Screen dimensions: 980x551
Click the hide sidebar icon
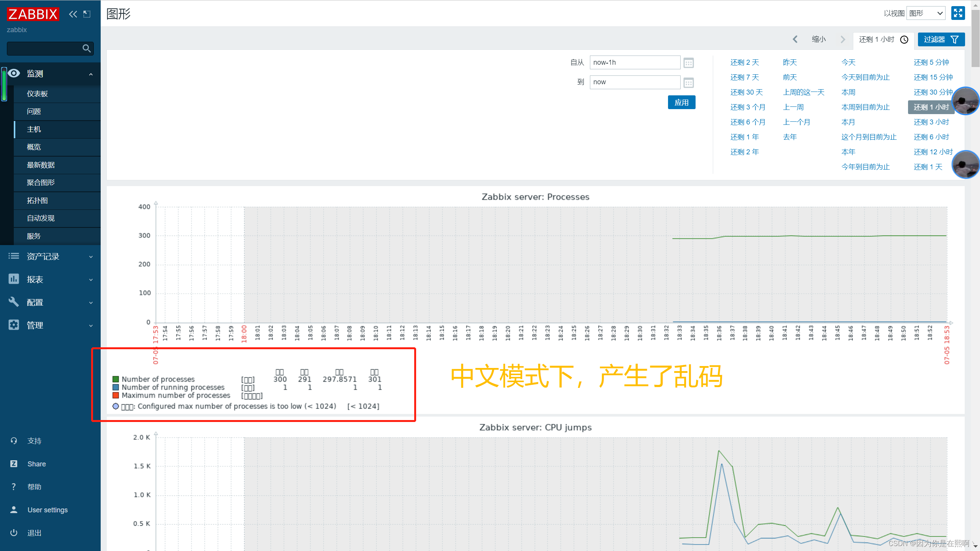87,14
